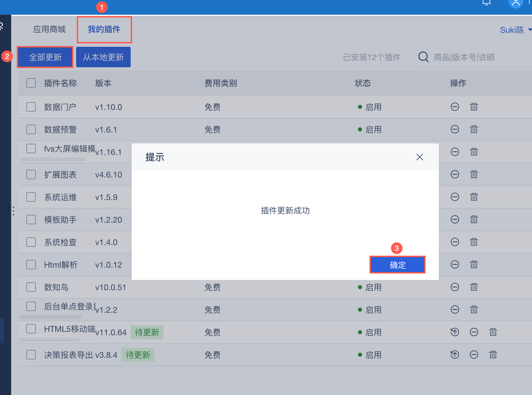532x395 pixels.
Task: Click the search magnifier icon
Action: click(424, 57)
